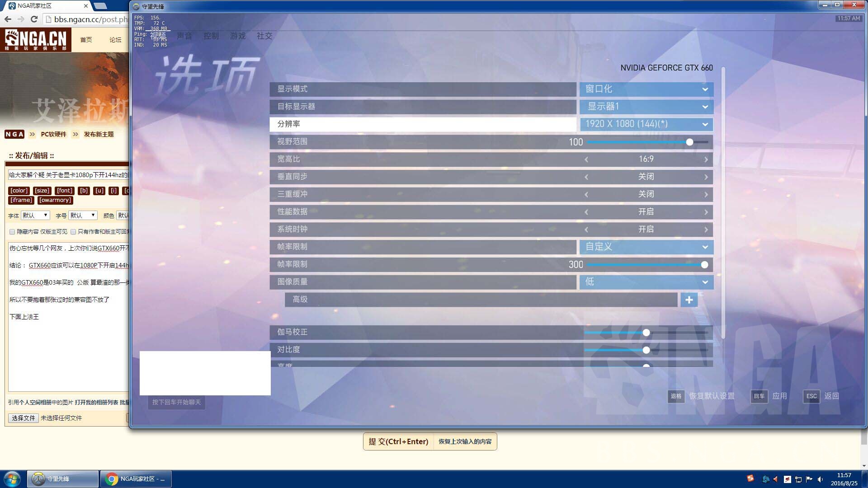
Task: Click the 视野范围 slider handle
Action: (689, 142)
